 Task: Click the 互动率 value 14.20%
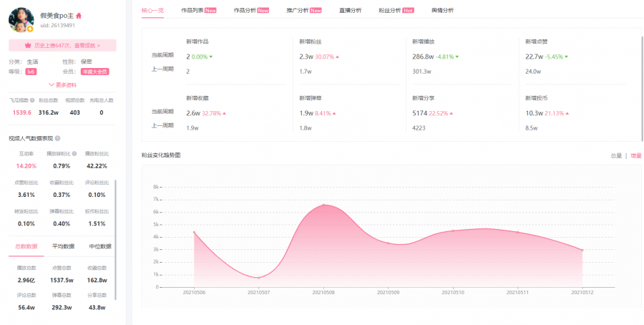pyautogui.click(x=26, y=166)
